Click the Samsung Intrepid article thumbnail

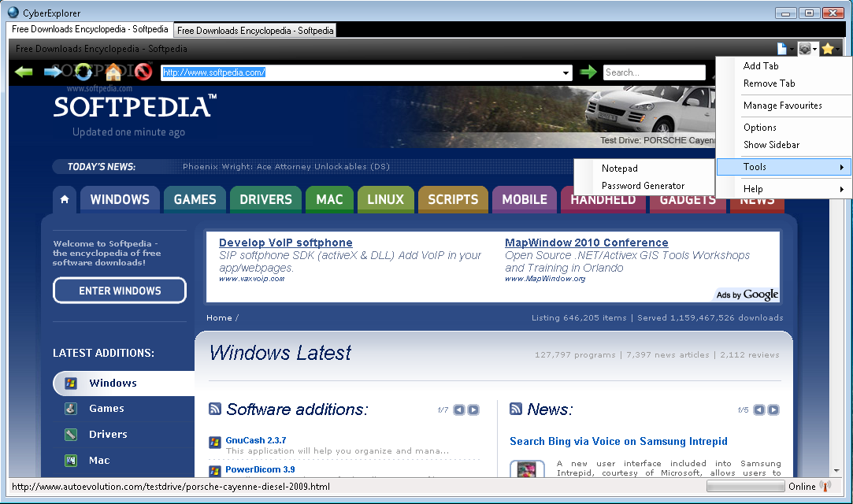(x=527, y=469)
